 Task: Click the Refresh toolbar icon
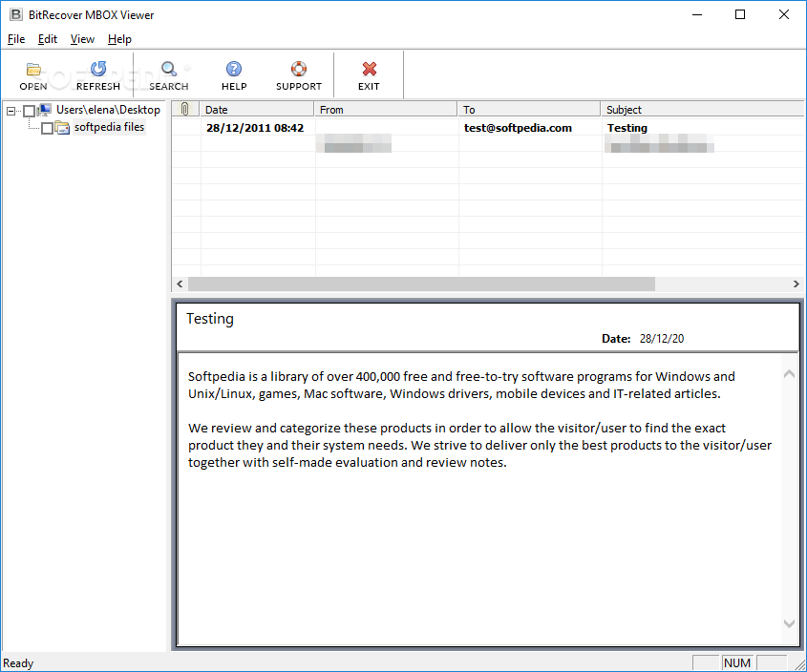coord(97,69)
